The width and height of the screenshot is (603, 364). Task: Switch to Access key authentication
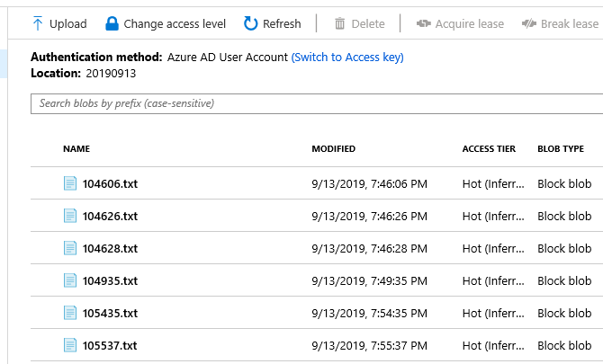[x=347, y=58]
